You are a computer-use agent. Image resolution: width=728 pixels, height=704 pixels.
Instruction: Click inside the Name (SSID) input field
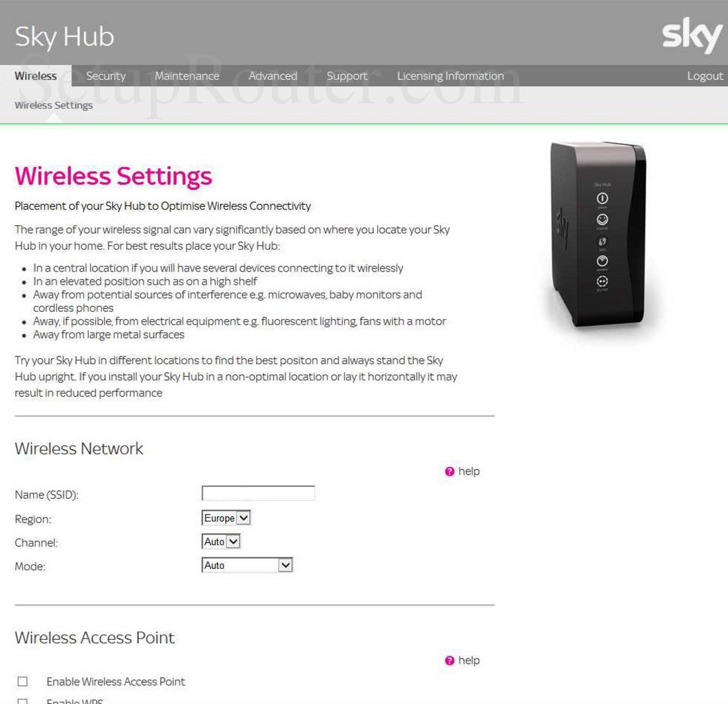(258, 493)
